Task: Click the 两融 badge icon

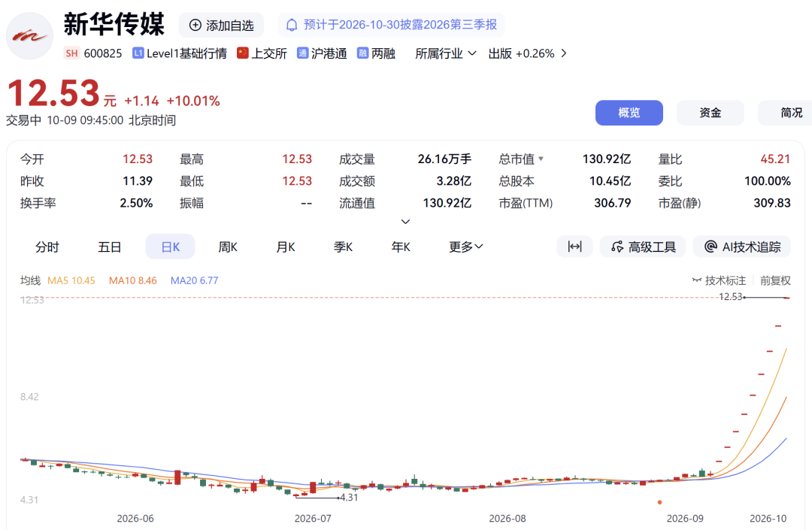Action: tap(362, 53)
